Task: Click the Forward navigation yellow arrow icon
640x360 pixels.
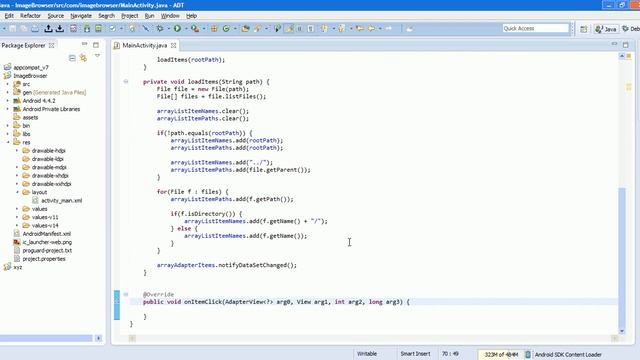Action: point(372,29)
